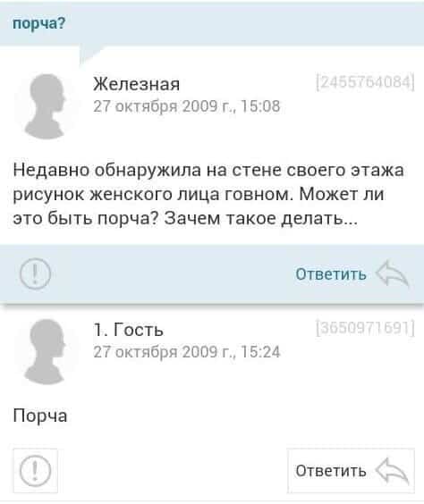Click the report exclamation icon under Гость's comment
Image resolution: width=424 pixels, height=504 pixels.
tap(36, 471)
